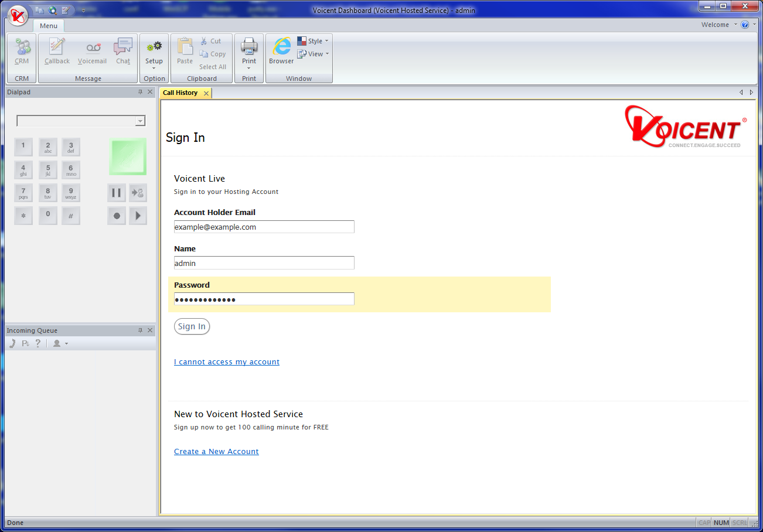Click the NUM indicator in status bar
763x532 pixels.
pyautogui.click(x=721, y=523)
